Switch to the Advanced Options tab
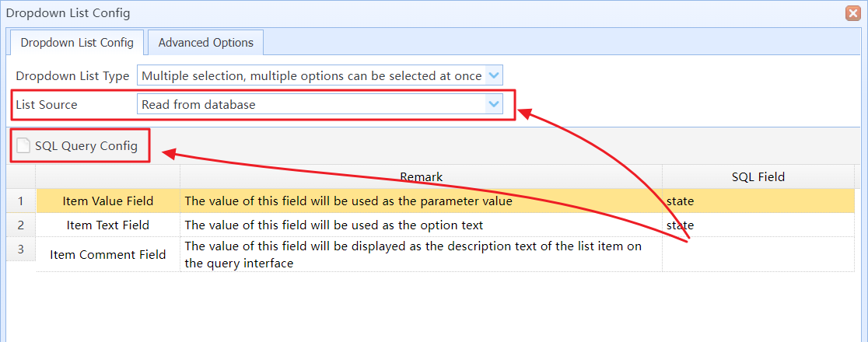 [x=206, y=43]
